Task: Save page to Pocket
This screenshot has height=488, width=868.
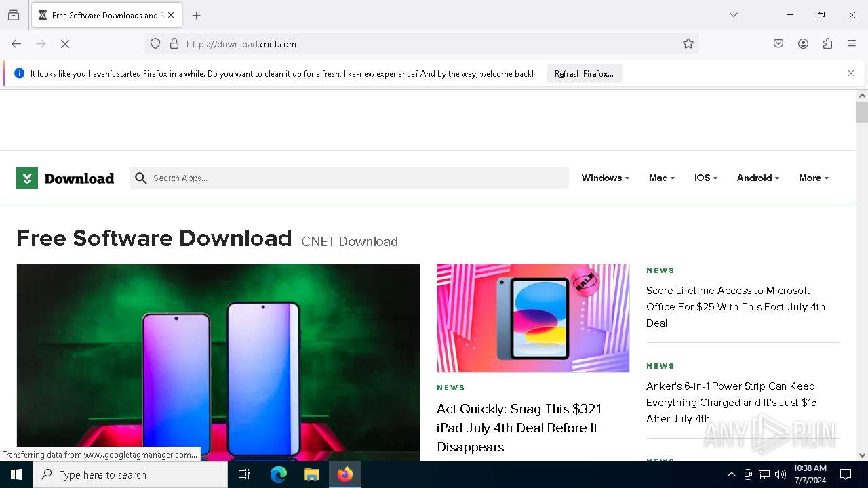Action: (778, 44)
